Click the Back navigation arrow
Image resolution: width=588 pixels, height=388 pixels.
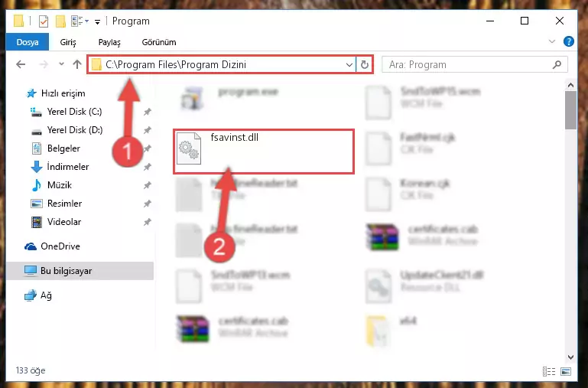point(21,64)
